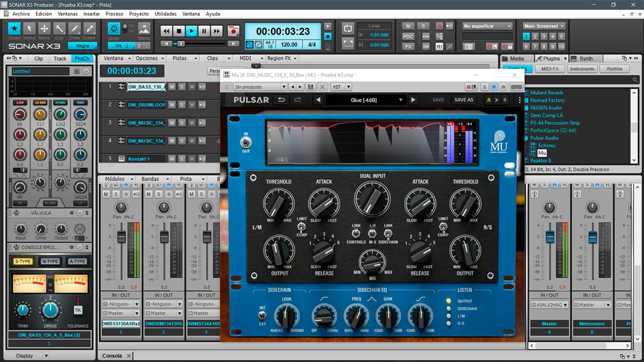Open the Glue [-4dB] preset dropdown
The height and width of the screenshot is (362, 644).
(x=365, y=100)
